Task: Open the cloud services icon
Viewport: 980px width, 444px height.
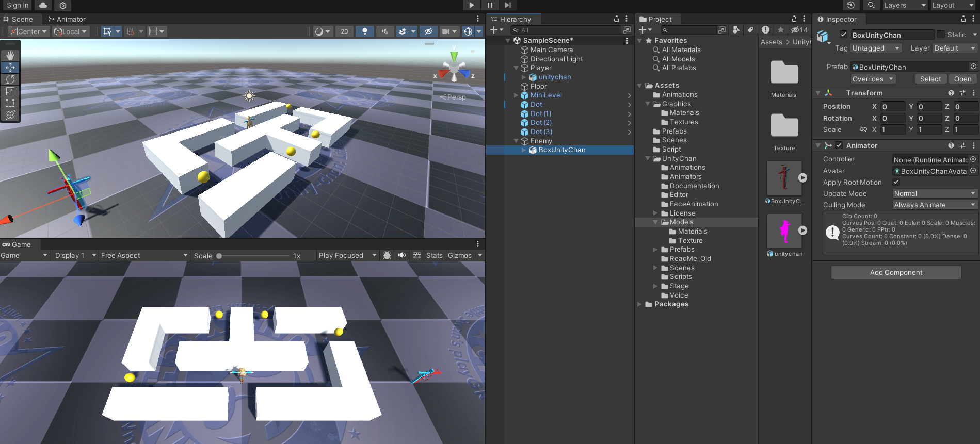Action: (43, 5)
